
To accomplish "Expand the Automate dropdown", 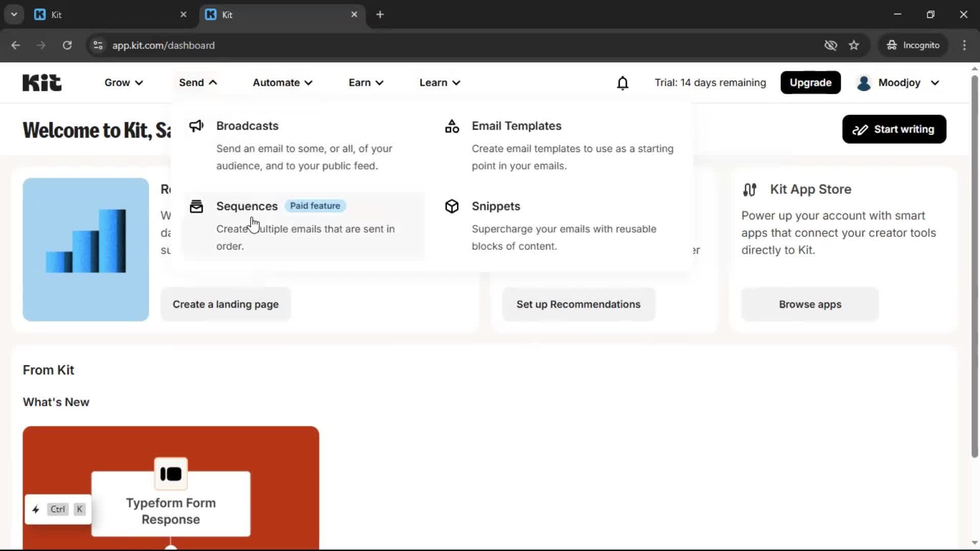I will (x=282, y=82).
